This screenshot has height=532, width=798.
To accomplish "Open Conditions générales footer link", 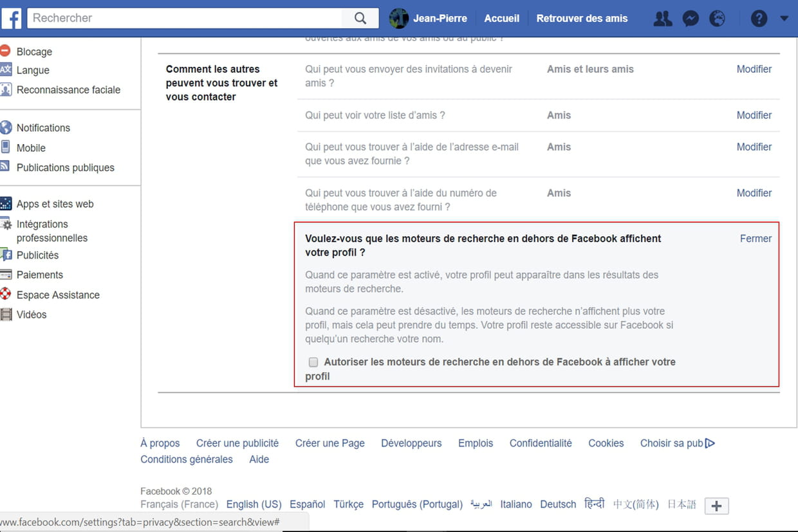I will (187, 459).
